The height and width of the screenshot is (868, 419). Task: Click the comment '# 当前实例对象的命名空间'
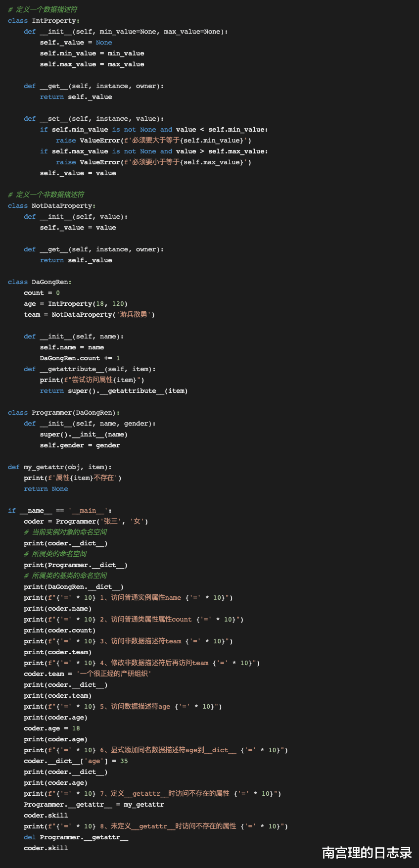pos(65,532)
